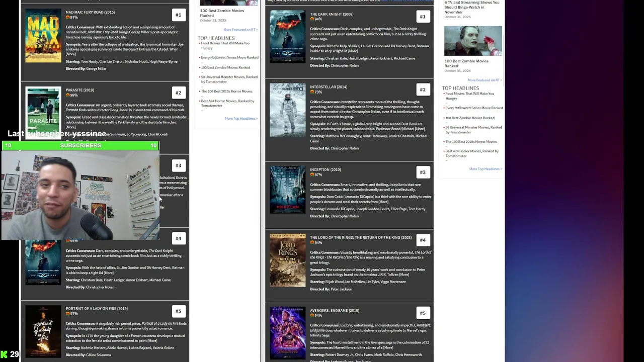Screen dimensions: 644x362
Task: Open Every Halloween Series Movie Ranked on the right page
Action: click(x=474, y=108)
